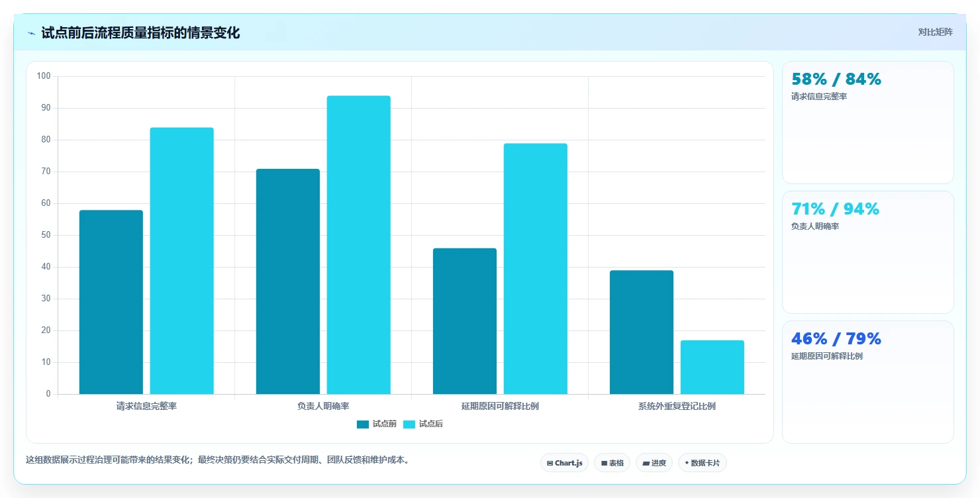The width and height of the screenshot is (980, 498).
Task: Click the 试点后 legend text
Action: click(x=430, y=424)
